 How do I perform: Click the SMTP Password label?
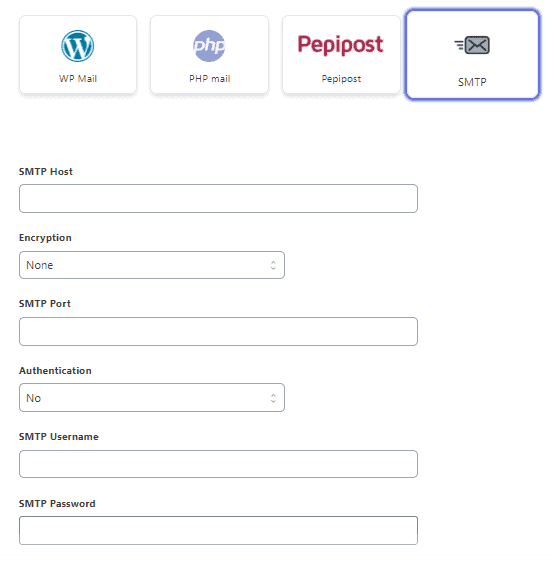[57, 504]
